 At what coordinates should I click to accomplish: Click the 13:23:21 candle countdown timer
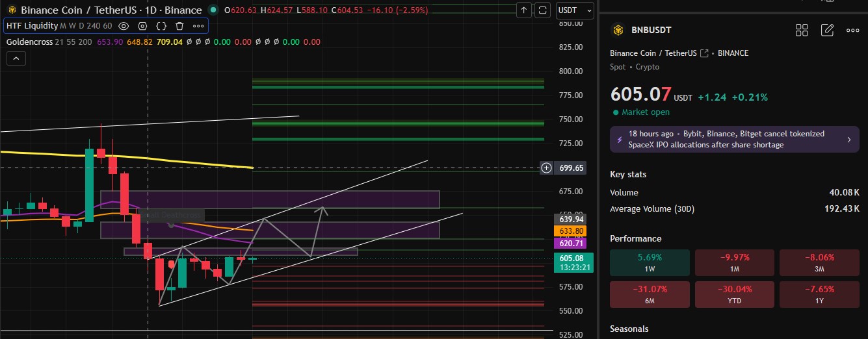[574, 267]
